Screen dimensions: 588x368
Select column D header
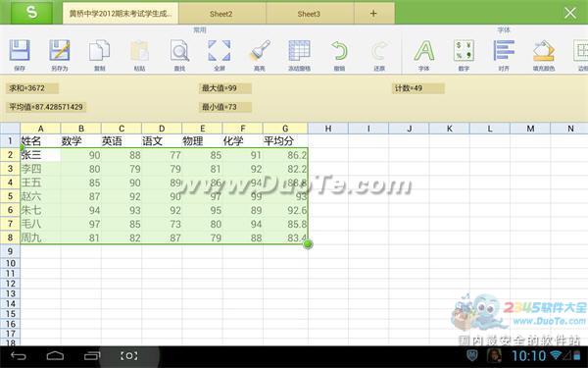click(x=162, y=129)
